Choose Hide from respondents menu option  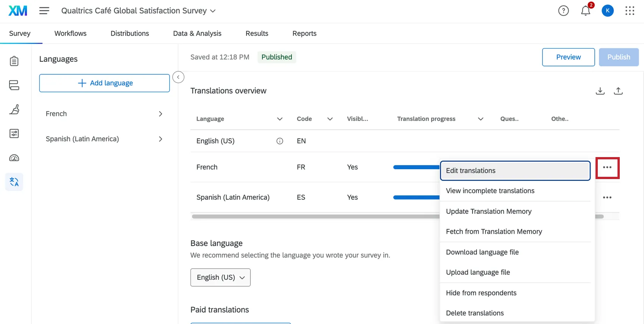(481, 293)
